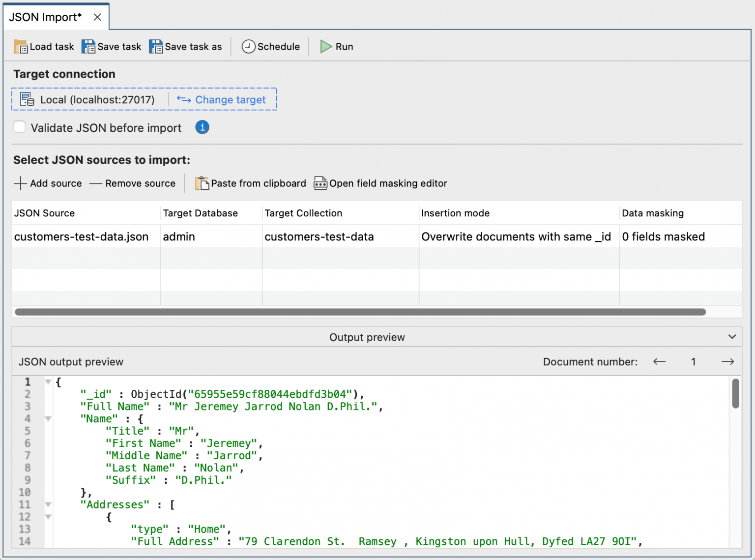Collapse the Output preview section
Viewport: 755px width, 560px height.
pyautogui.click(x=732, y=336)
